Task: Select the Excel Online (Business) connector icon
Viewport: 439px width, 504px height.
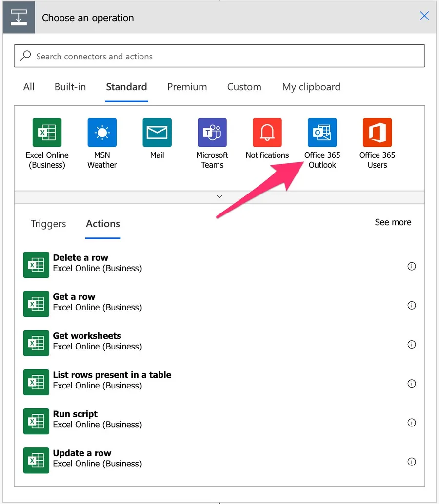Action: click(x=47, y=133)
